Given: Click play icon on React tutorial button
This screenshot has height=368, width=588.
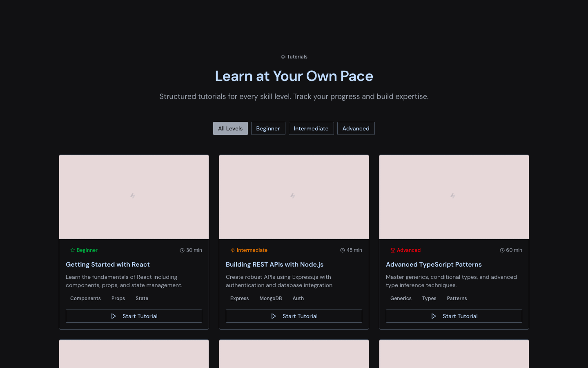Looking at the screenshot, I should 114,316.
